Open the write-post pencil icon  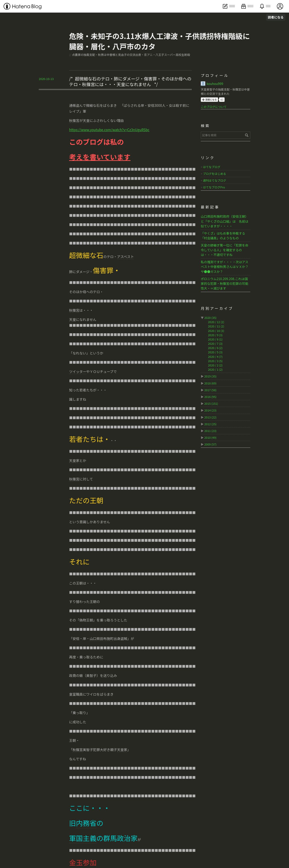(225, 6)
